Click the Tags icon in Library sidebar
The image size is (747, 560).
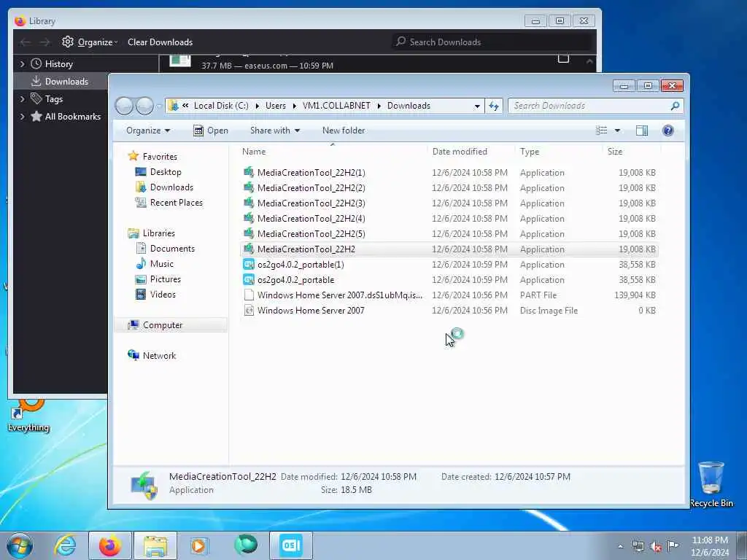coord(36,98)
